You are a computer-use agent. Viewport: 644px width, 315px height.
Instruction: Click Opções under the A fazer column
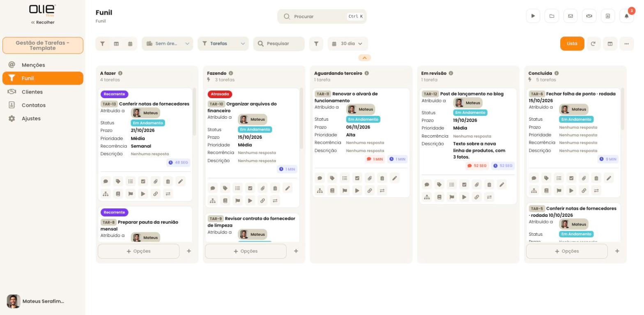[138, 251]
